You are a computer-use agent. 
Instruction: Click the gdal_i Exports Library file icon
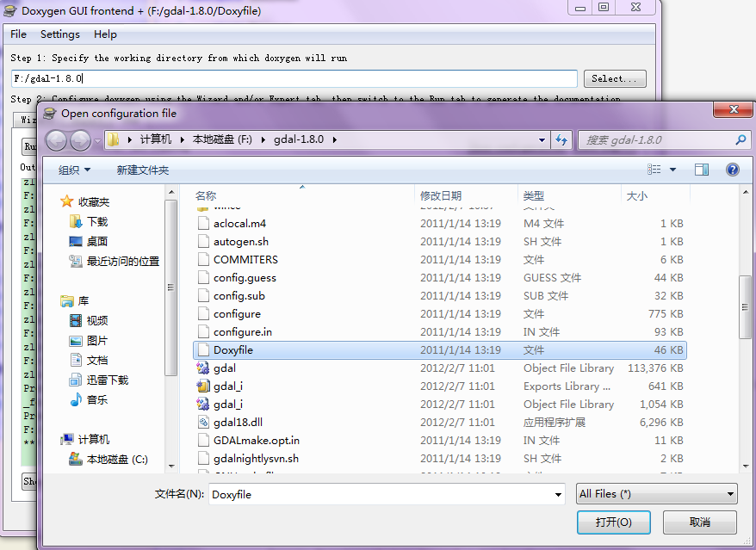click(203, 386)
